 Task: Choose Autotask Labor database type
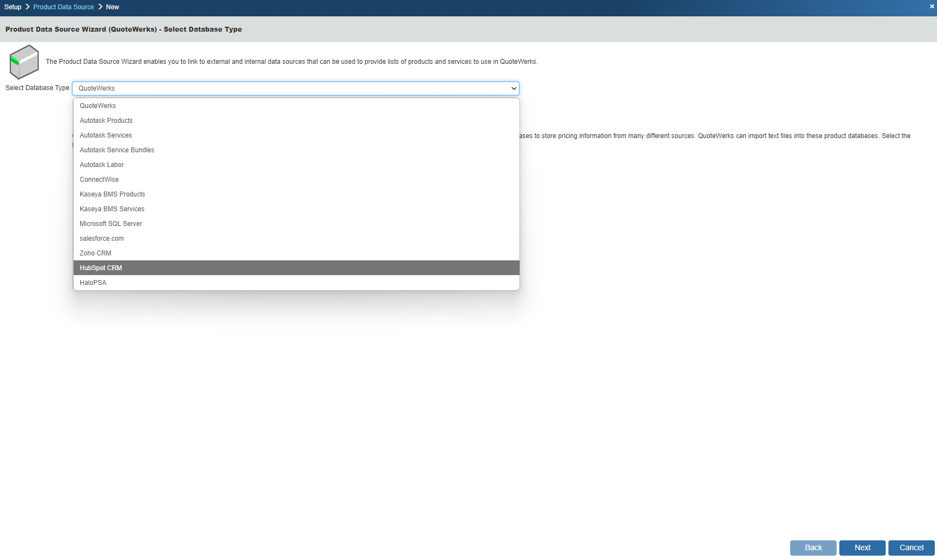point(102,165)
